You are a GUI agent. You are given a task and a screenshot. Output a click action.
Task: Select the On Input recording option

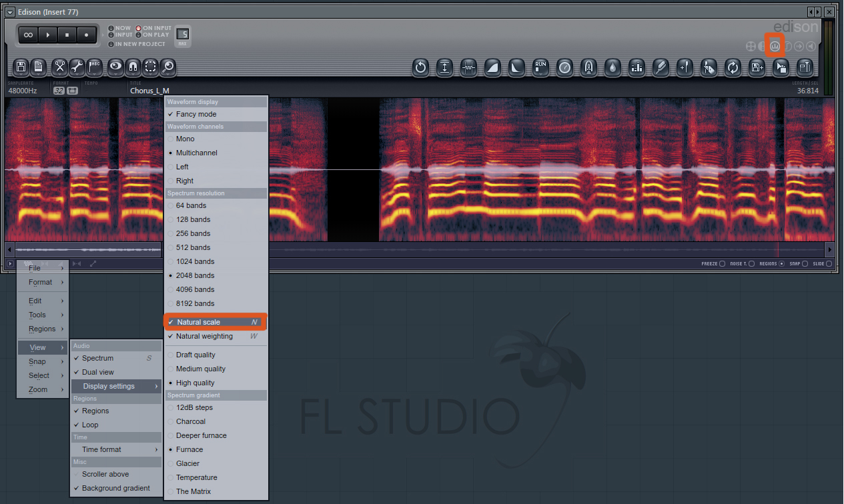tap(153, 29)
